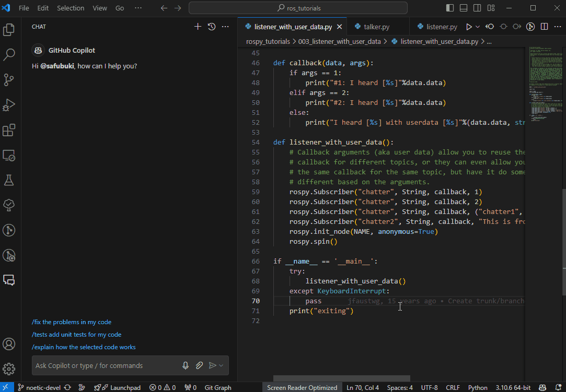Change UTF-8 file encoding
The width and height of the screenshot is (566, 392).
pyautogui.click(x=429, y=387)
